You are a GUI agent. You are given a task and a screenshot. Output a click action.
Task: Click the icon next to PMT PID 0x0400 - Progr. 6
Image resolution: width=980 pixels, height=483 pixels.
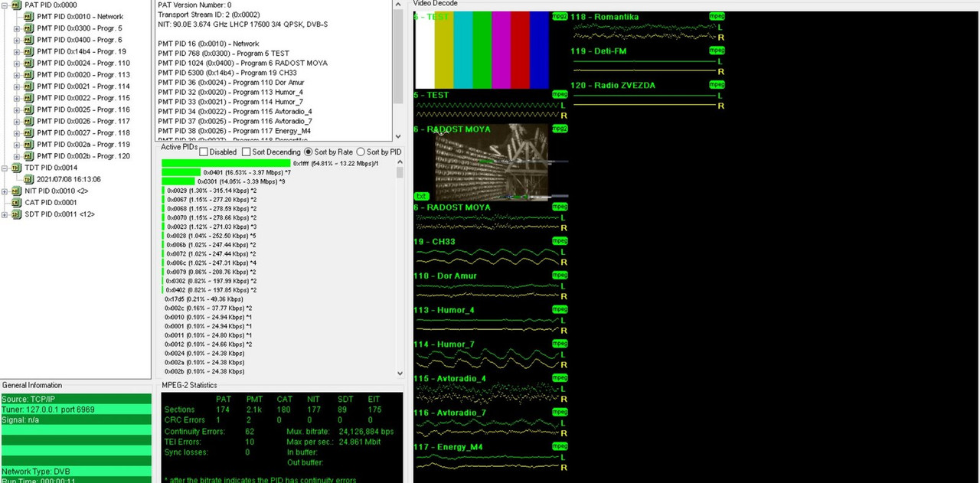[x=29, y=40]
